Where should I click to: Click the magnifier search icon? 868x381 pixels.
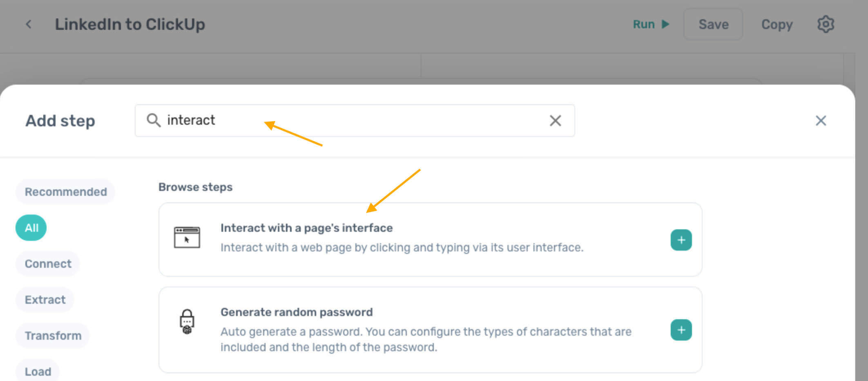pos(154,120)
